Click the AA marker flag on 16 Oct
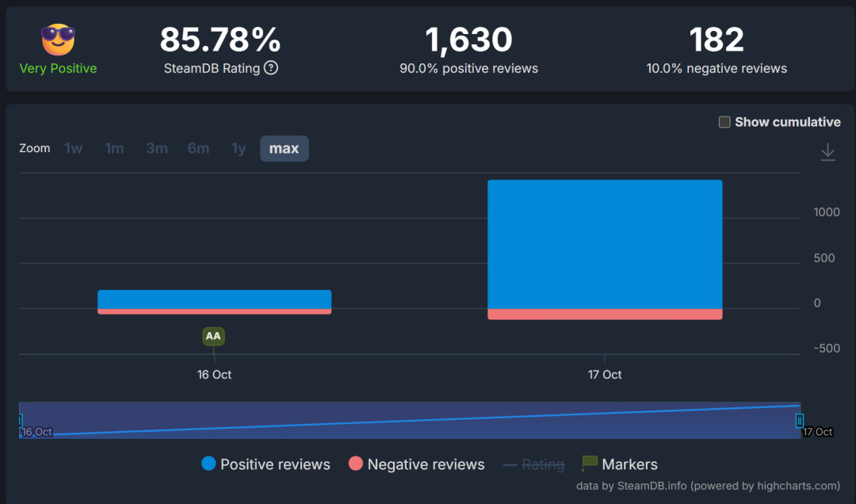This screenshot has height=504, width=856. tap(213, 336)
